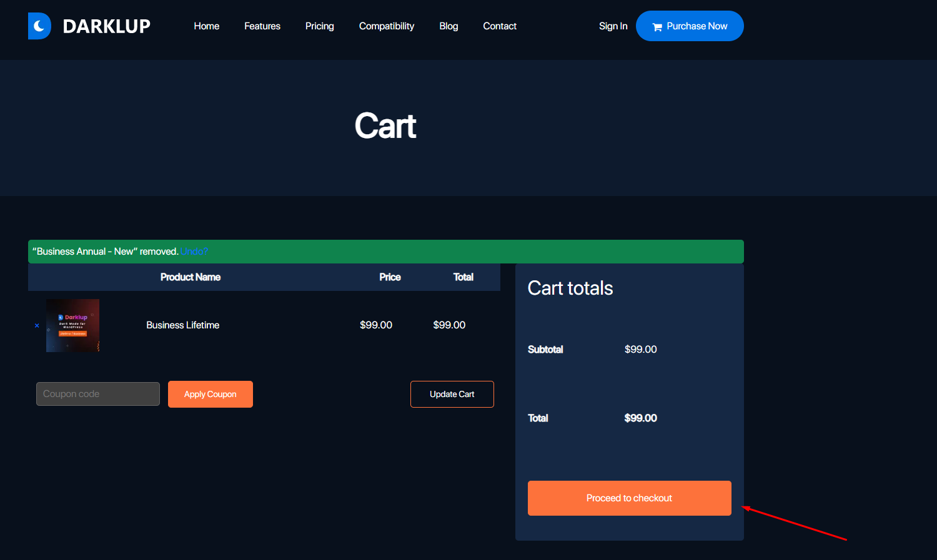This screenshot has width=937, height=560.
Task: Click the Business Lifetime $99.00 price cell
Action: 376,325
